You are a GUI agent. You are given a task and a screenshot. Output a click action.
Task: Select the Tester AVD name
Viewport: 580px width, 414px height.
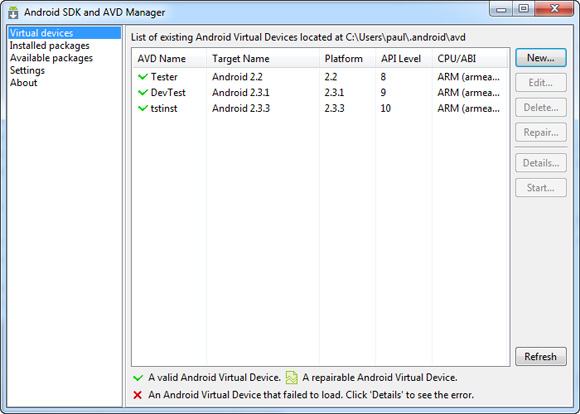pyautogui.click(x=164, y=77)
